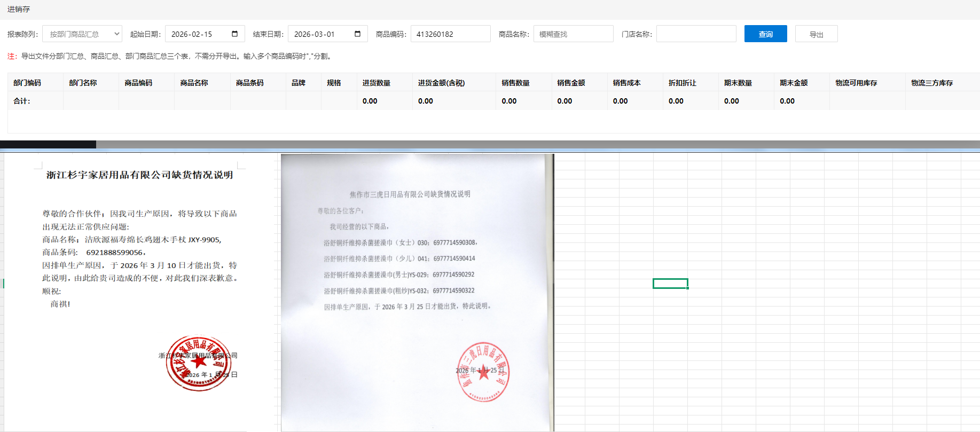980x432 pixels.
Task: Click the 导出 button
Action: click(x=816, y=34)
